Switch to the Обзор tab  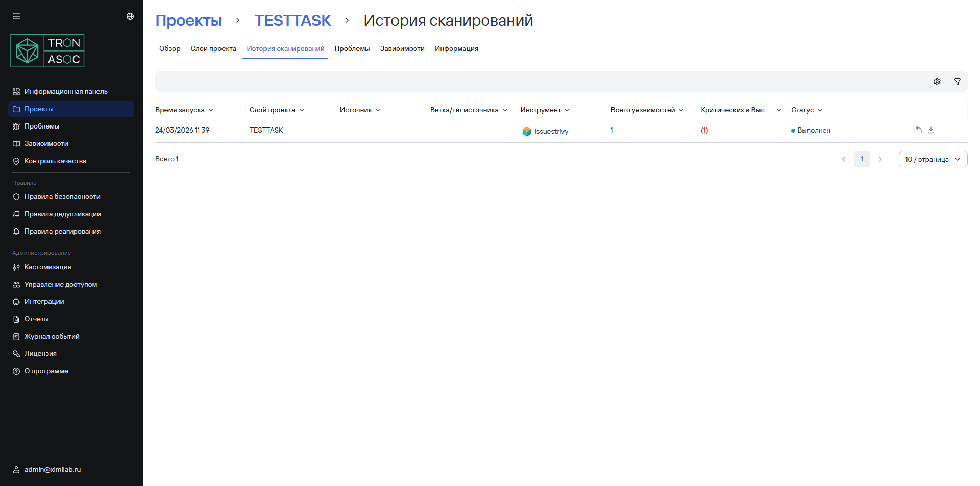170,48
